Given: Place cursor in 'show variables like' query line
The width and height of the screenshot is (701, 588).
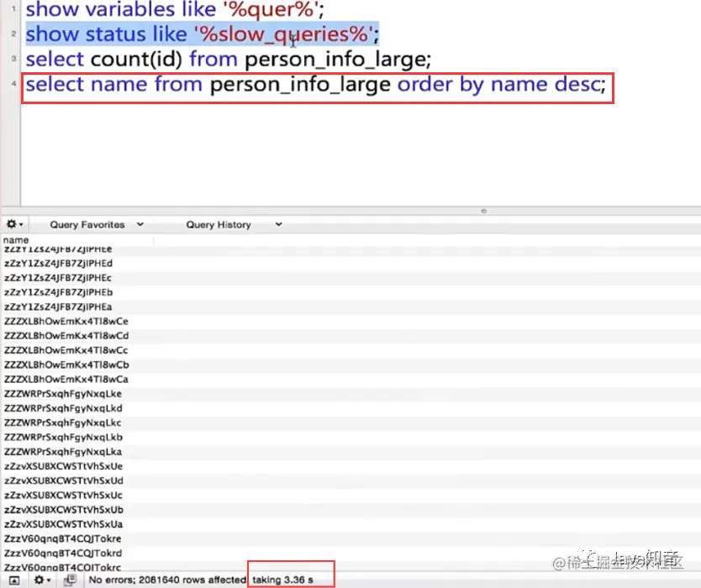Looking at the screenshot, I should pos(175,9).
